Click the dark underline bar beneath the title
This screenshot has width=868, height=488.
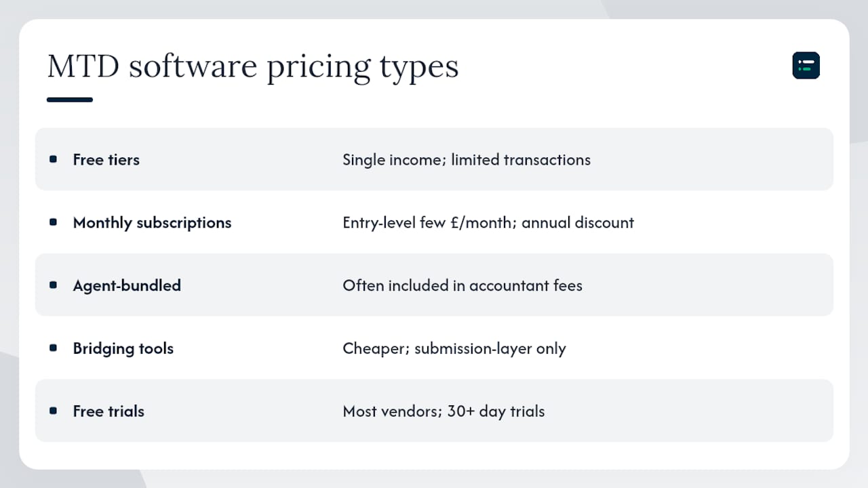pos(70,100)
